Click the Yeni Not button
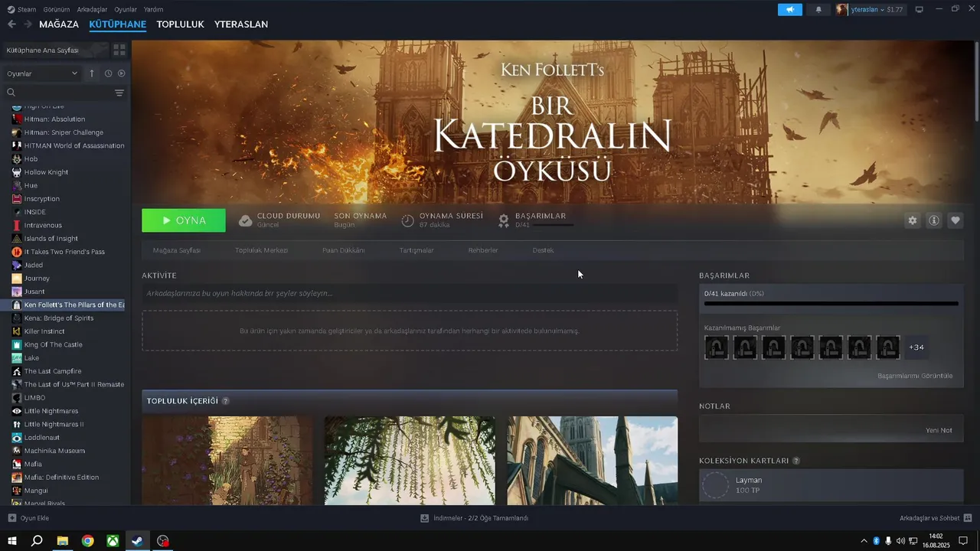This screenshot has width=980, height=551. (939, 430)
